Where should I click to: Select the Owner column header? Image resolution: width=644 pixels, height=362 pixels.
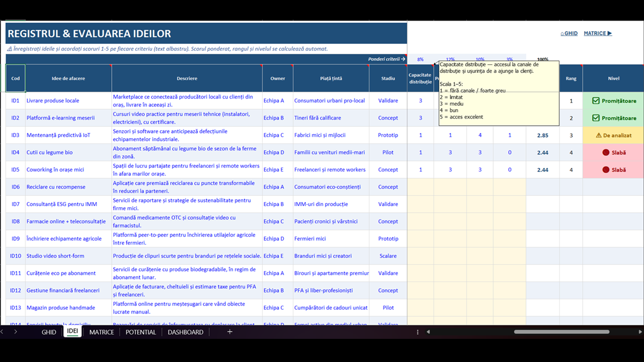click(278, 78)
